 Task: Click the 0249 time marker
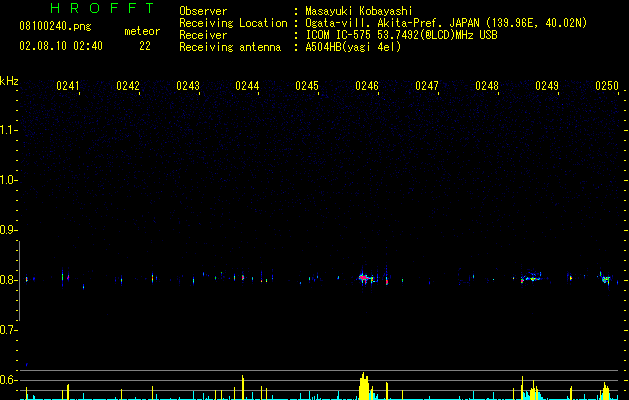[x=547, y=86]
